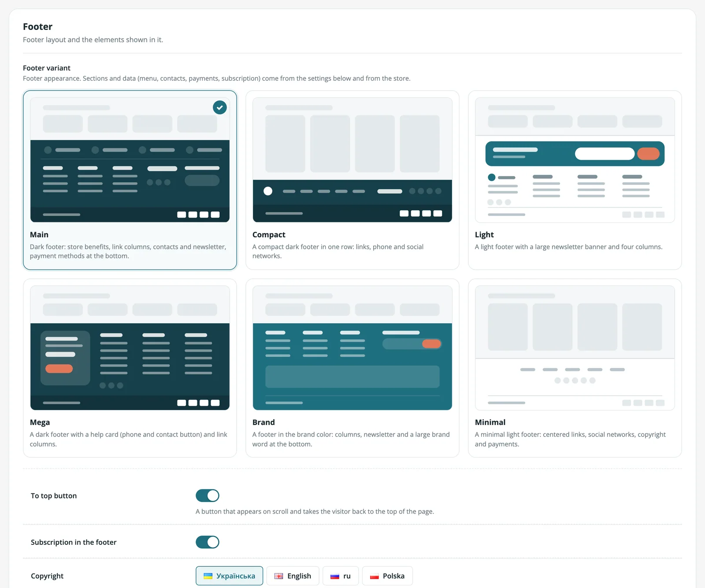705x588 pixels.
Task: Click the Polish flag icon beside Polska
Action: click(375, 576)
